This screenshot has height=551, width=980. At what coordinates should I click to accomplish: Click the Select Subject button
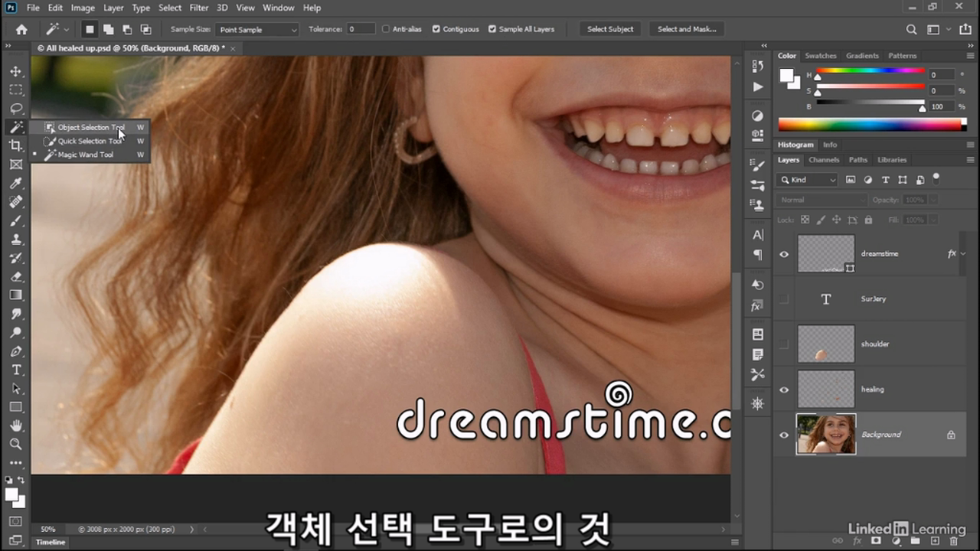[x=610, y=29]
